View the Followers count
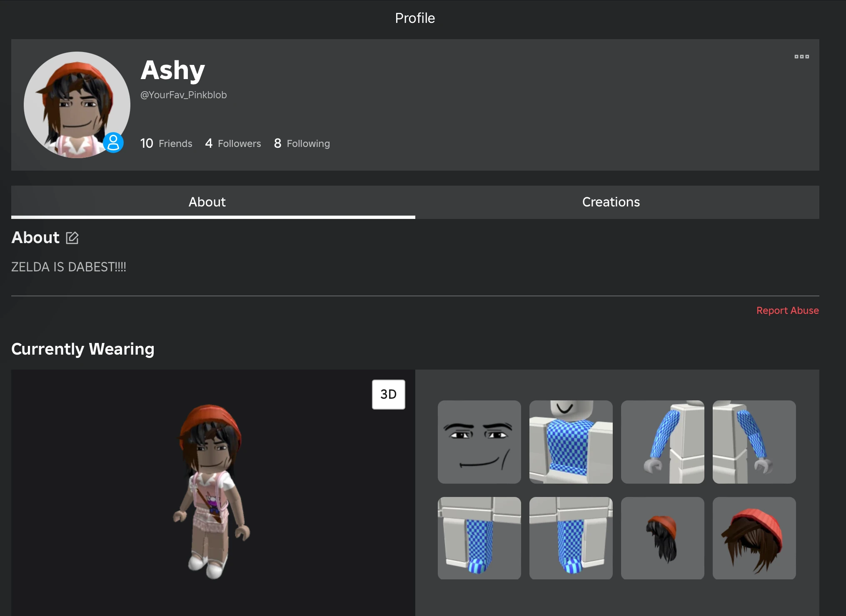846x616 pixels. 233,143
